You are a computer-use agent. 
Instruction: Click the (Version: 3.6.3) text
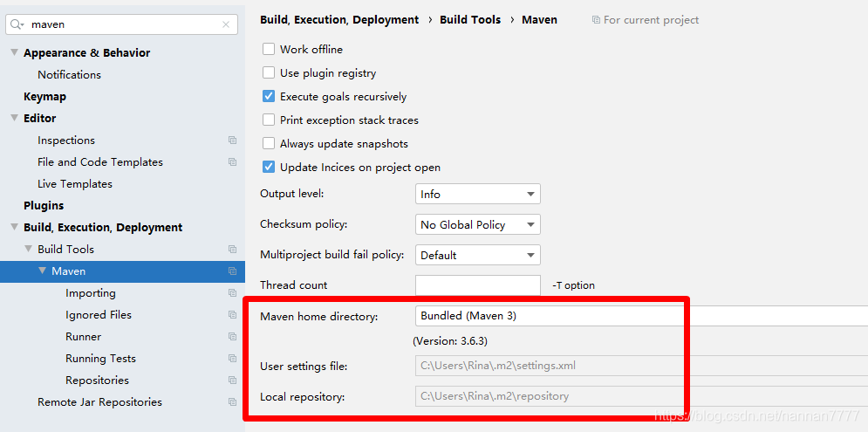click(450, 341)
